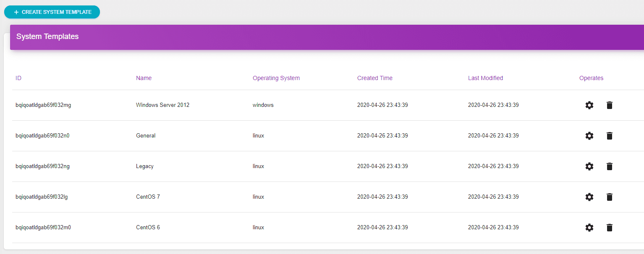The width and height of the screenshot is (644, 254).
Task: Click the Created Time column header
Action: 374,78
